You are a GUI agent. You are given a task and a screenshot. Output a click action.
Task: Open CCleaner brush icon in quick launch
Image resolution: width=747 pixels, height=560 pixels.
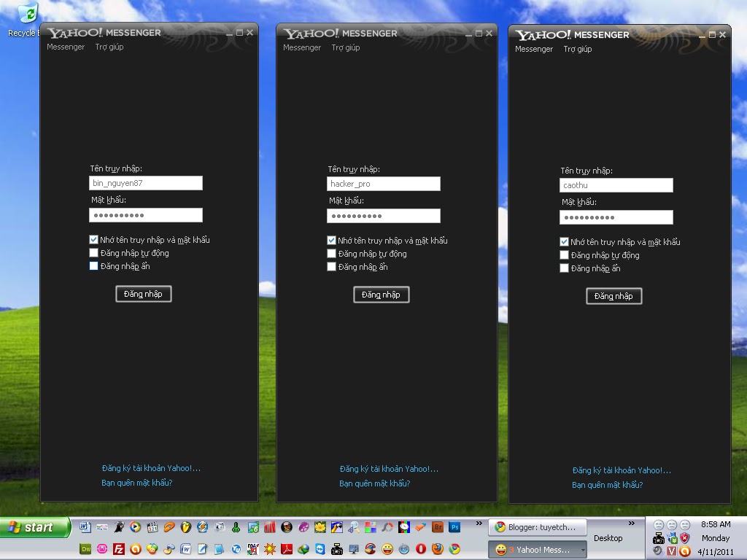[x=371, y=549]
